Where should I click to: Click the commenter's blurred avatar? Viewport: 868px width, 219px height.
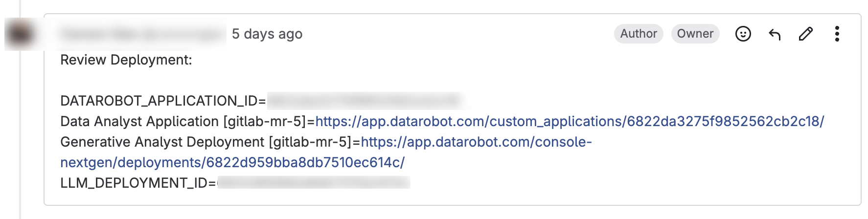21,34
